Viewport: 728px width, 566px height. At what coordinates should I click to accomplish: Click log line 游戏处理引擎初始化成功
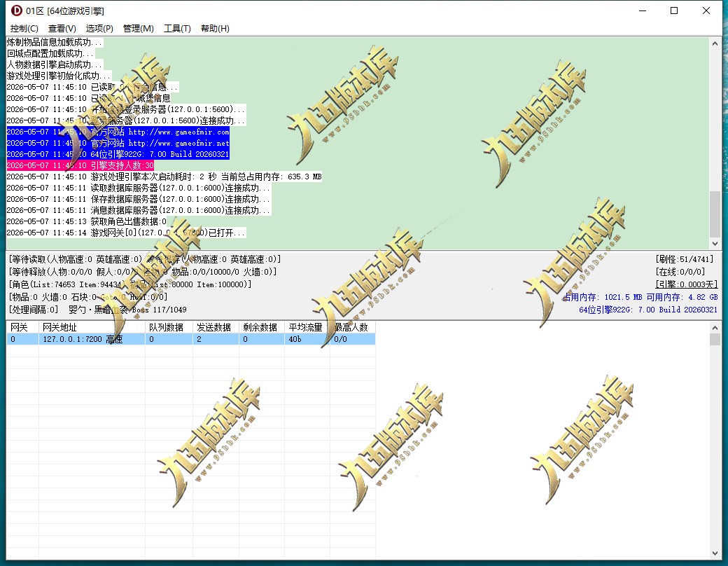(59, 76)
